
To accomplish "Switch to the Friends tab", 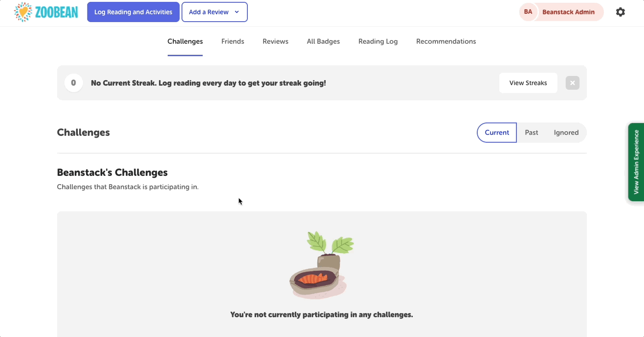I will [x=233, y=41].
